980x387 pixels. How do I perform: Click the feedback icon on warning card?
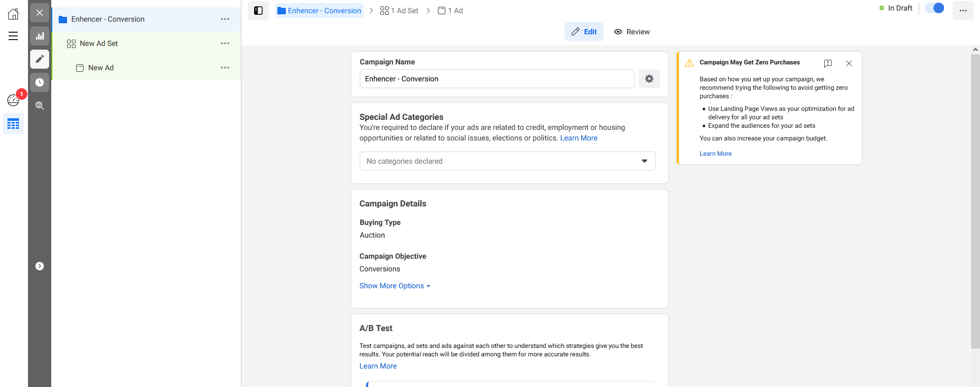click(x=828, y=63)
